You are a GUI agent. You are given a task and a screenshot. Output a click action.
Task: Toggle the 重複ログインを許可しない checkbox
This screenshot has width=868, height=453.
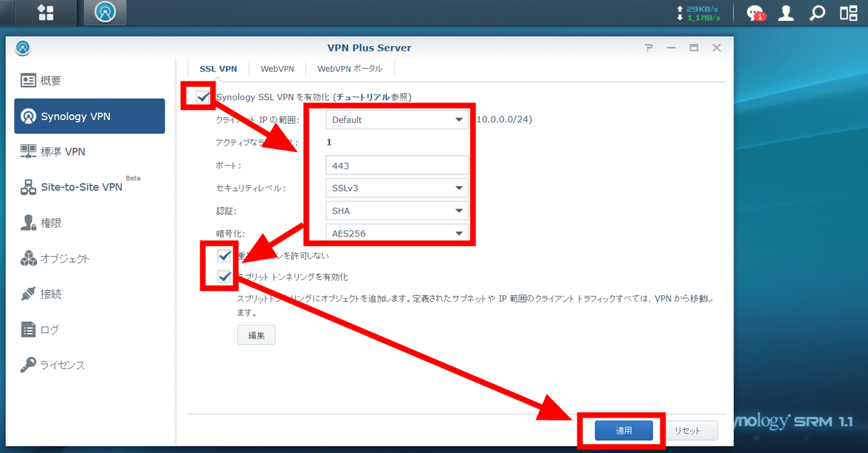(x=224, y=255)
